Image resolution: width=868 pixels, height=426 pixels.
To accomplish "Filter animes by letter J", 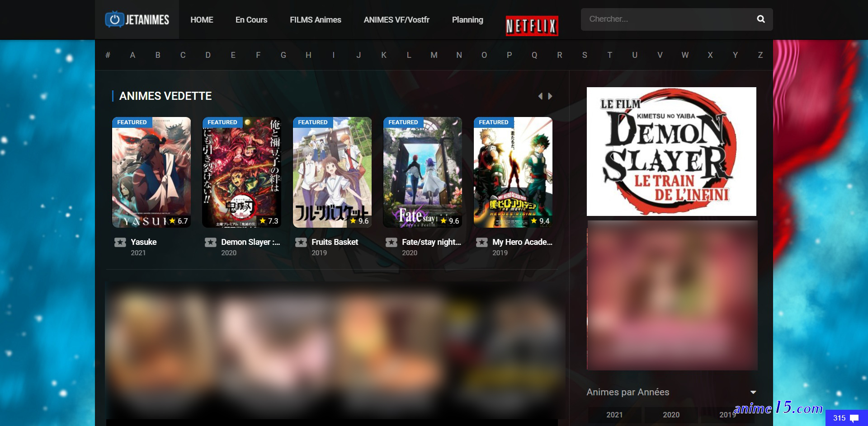I will [359, 55].
